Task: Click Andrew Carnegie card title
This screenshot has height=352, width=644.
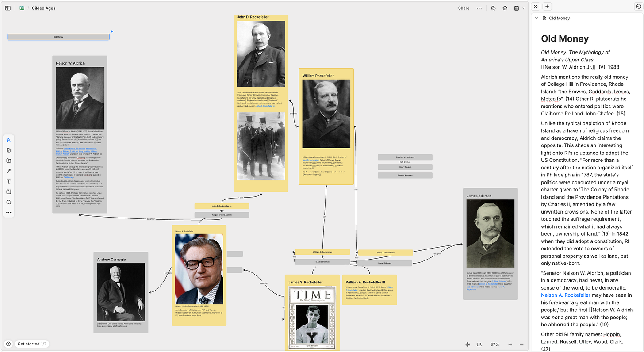Action: click(111, 260)
